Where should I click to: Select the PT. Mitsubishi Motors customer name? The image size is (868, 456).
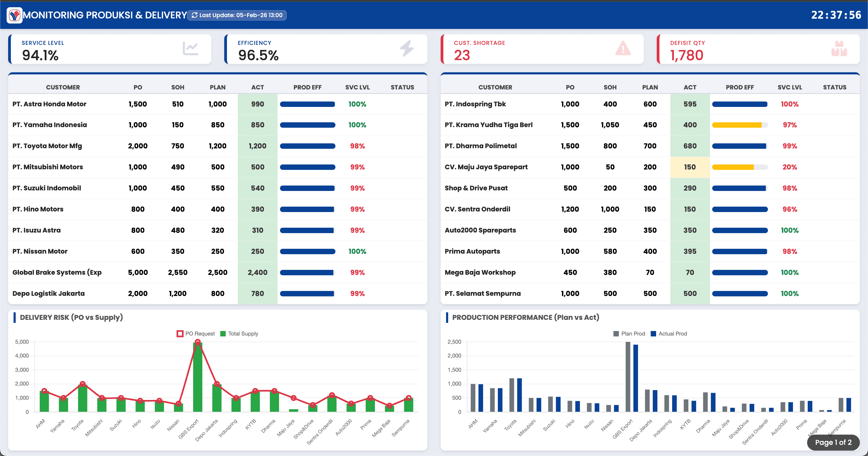click(48, 167)
